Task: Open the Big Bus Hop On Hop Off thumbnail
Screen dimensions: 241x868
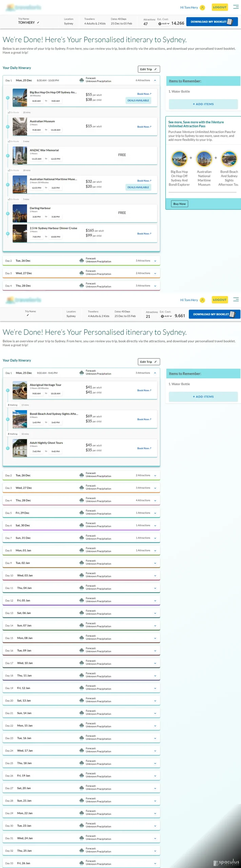Action: pyautogui.click(x=20, y=98)
